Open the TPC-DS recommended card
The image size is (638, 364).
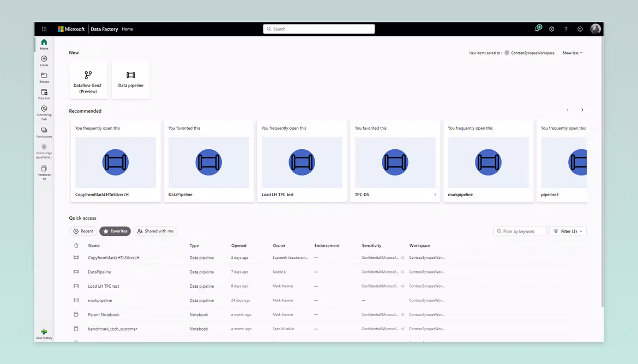pos(395,161)
